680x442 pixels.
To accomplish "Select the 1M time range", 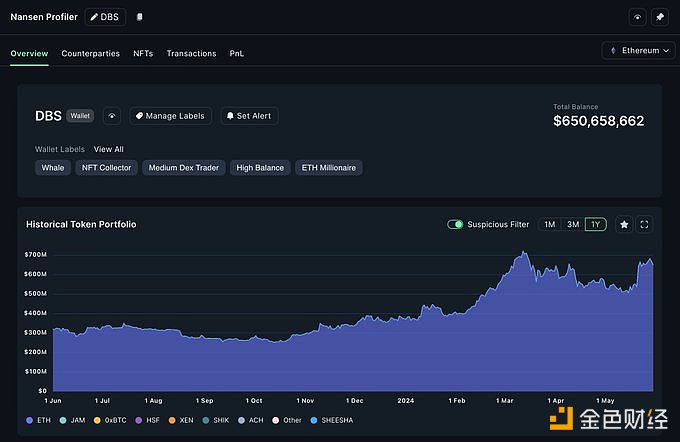I will point(549,224).
